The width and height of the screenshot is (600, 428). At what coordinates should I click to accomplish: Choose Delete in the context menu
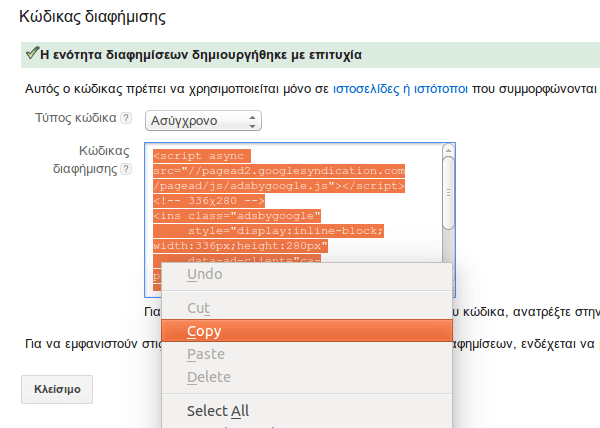coord(307,377)
